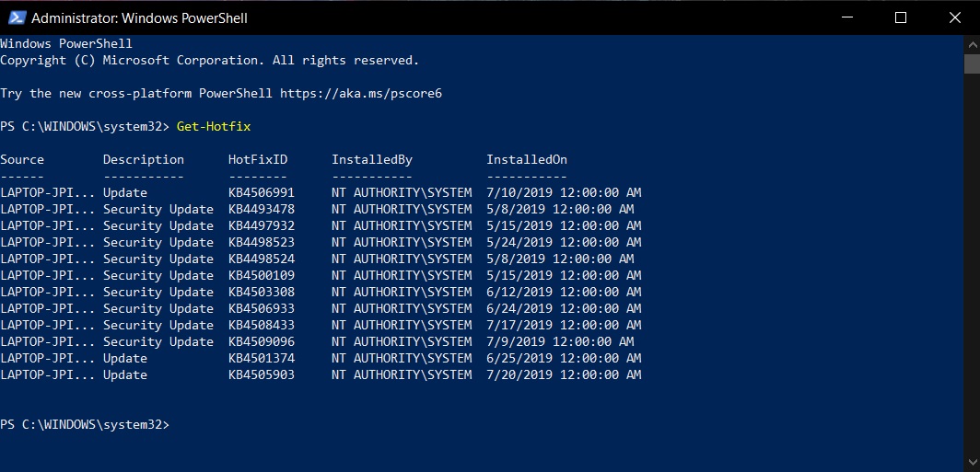Click the window title text
This screenshot has width=980, height=472.
(139, 18)
